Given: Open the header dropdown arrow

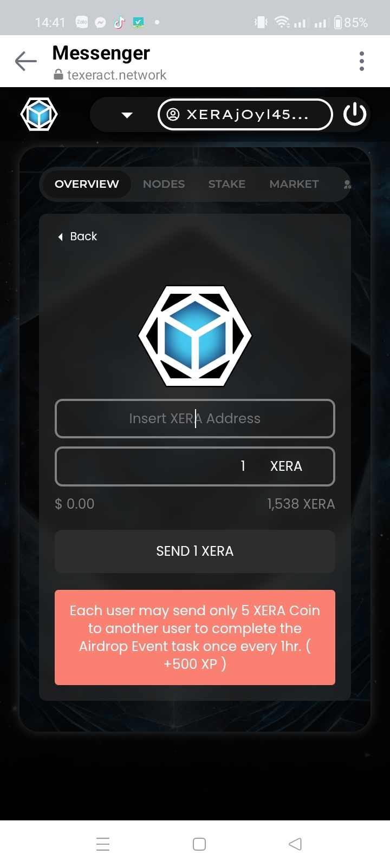Looking at the screenshot, I should [x=127, y=115].
